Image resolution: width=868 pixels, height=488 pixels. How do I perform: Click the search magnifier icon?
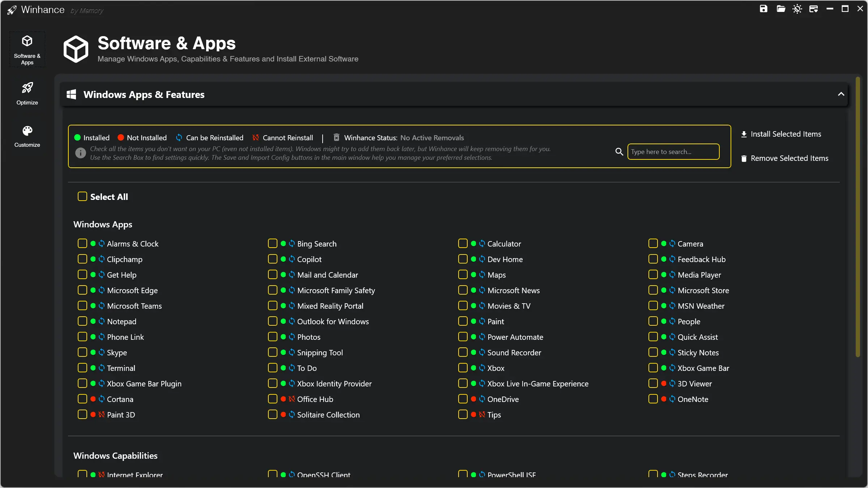click(619, 152)
